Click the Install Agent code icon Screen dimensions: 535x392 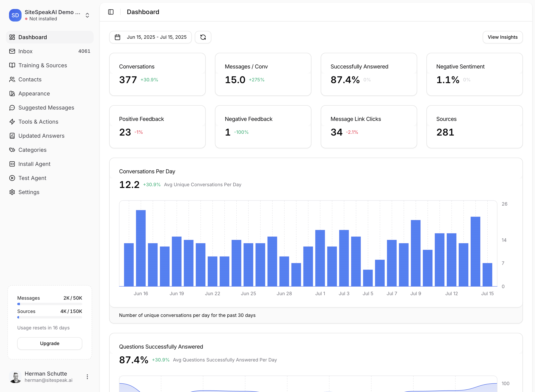12,164
